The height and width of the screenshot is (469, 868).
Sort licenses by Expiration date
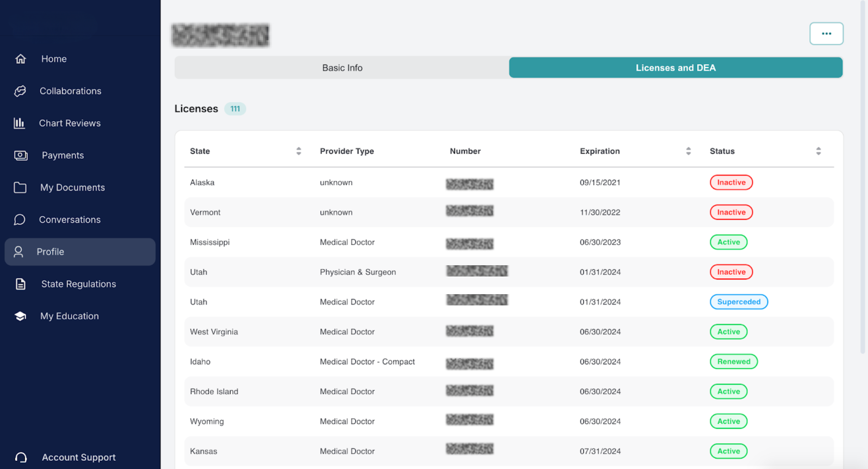(689, 151)
